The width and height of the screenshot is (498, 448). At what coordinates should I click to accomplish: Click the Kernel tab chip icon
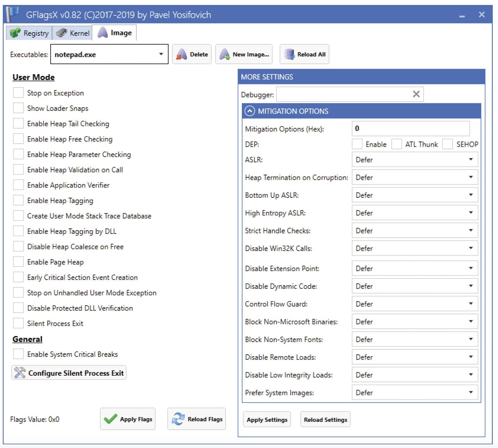tap(61, 33)
